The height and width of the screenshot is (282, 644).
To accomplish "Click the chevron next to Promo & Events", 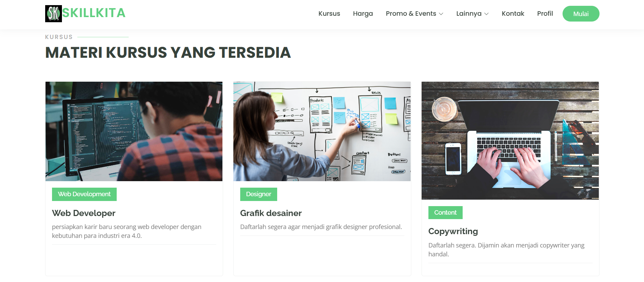I will click(x=441, y=14).
